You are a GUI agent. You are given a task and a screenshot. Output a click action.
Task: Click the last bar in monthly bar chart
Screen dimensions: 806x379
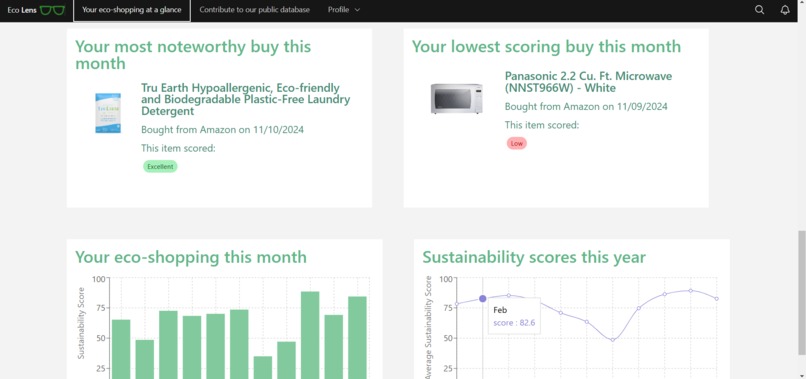[357, 337]
